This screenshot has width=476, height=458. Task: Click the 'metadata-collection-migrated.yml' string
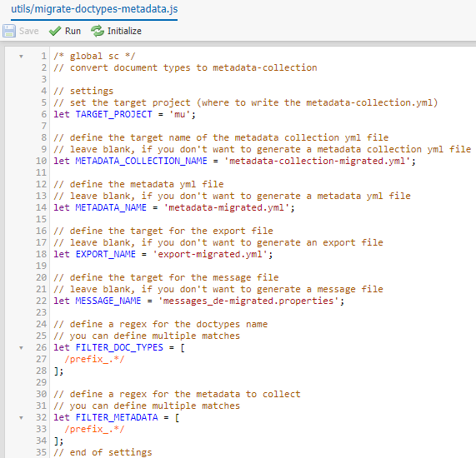pyautogui.click(x=318, y=161)
